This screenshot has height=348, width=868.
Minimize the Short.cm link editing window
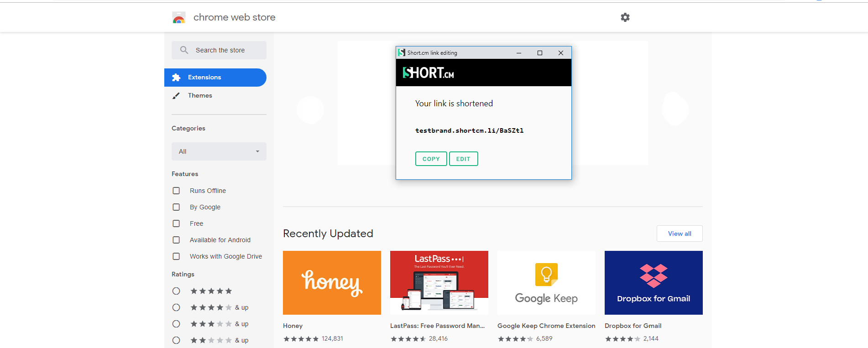(x=519, y=53)
